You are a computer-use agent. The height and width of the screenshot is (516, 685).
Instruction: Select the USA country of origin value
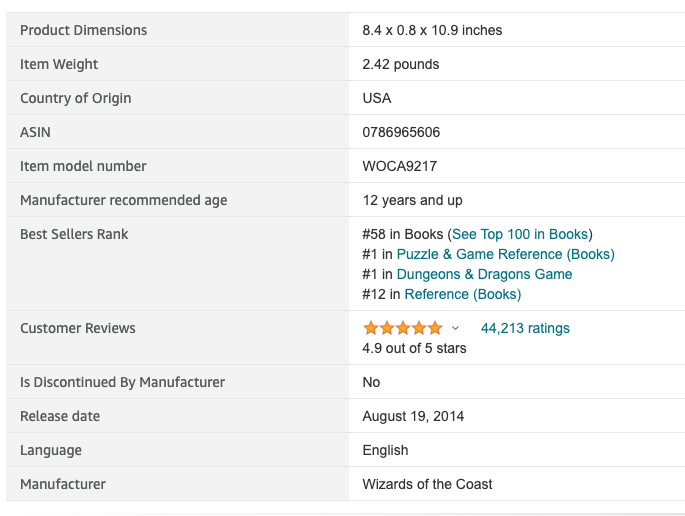(x=377, y=98)
